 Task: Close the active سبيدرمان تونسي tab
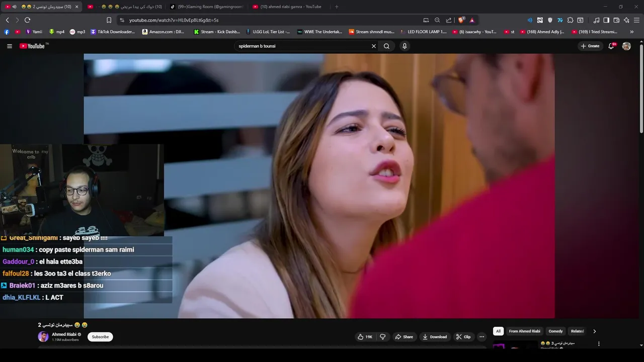[76, 7]
